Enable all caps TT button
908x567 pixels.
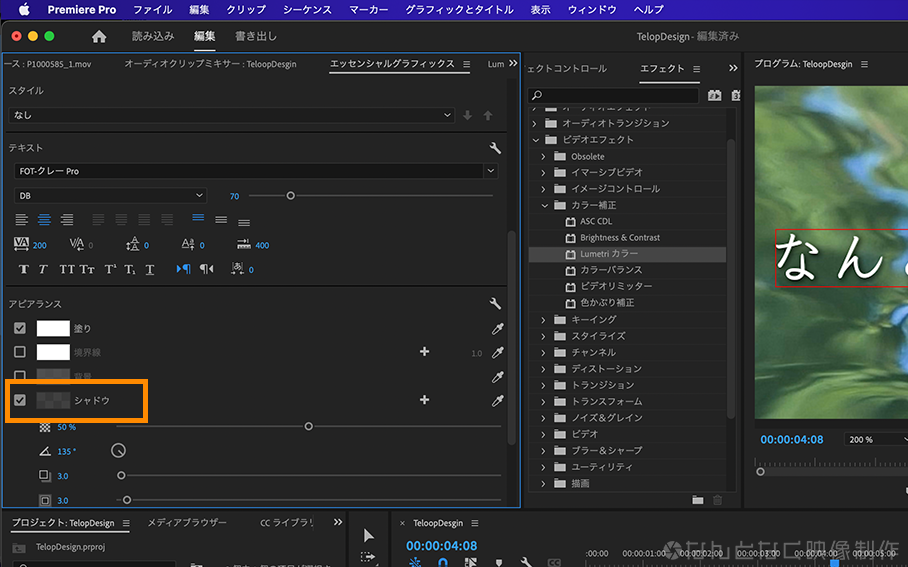[67, 269]
